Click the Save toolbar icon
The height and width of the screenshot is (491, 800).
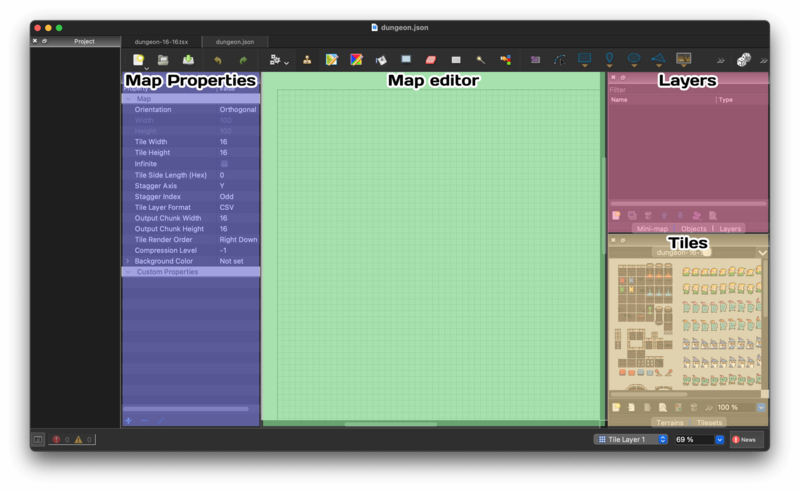click(x=188, y=60)
